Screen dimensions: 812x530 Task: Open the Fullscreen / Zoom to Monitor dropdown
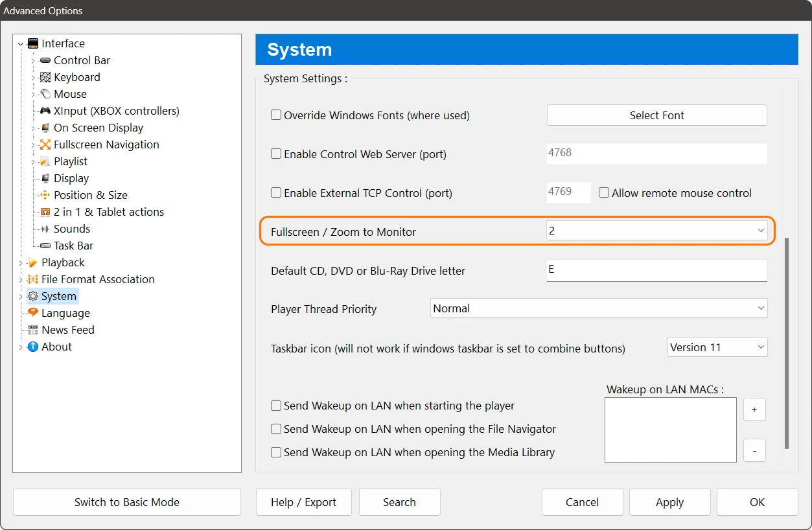pos(657,231)
